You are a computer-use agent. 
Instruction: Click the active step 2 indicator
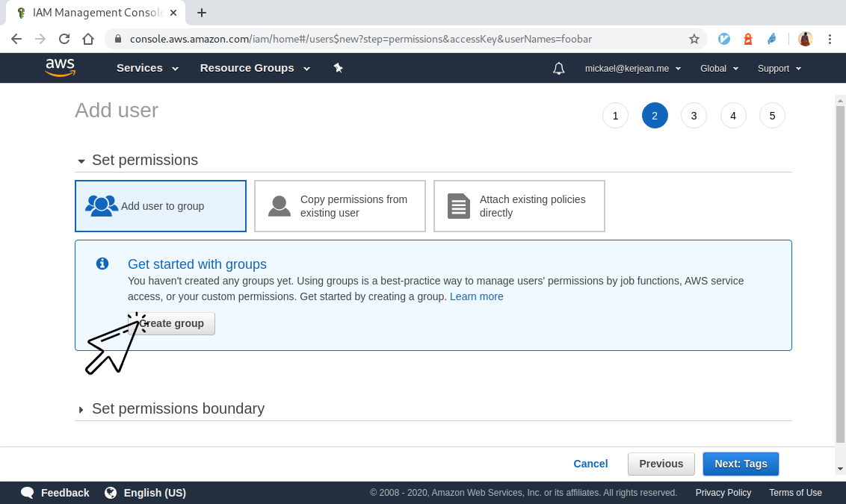click(x=655, y=115)
